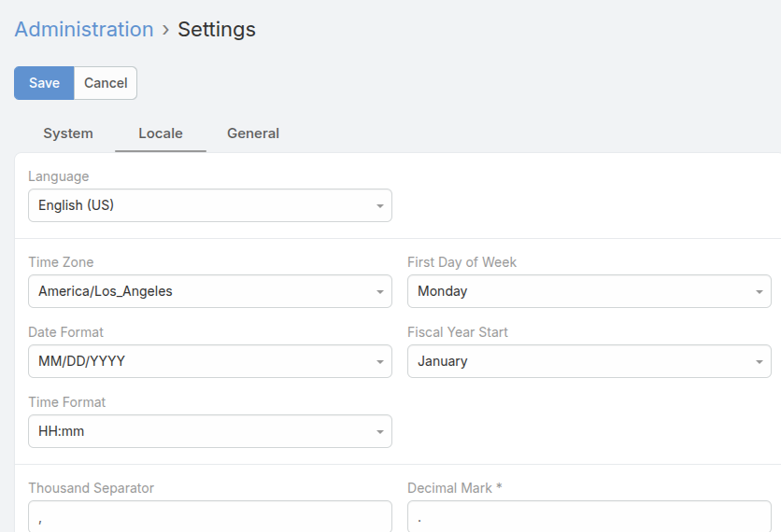Click the caret arrow in Language dropdown
781x532 pixels.
(x=380, y=206)
